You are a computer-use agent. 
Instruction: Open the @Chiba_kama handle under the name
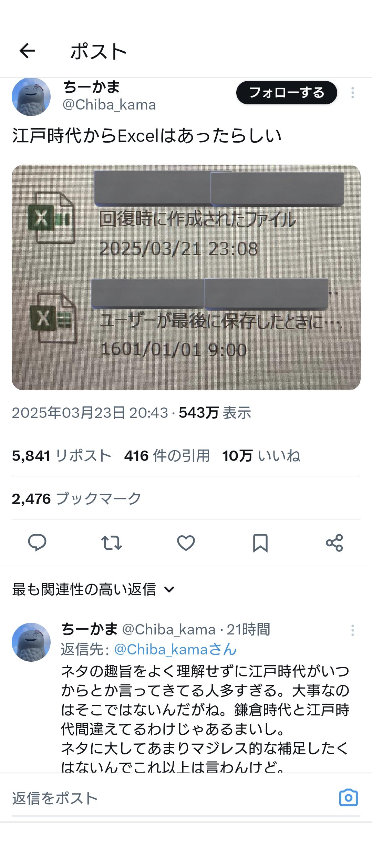tap(109, 105)
